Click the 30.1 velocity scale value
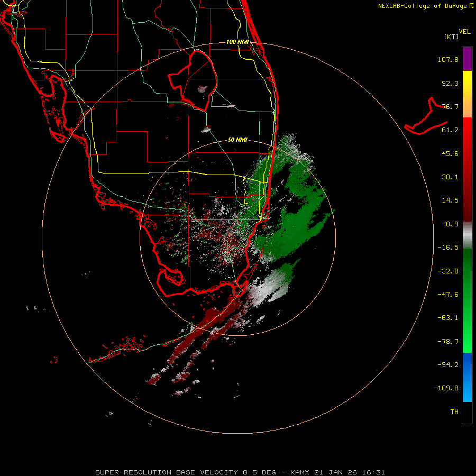Image resolution: width=476 pixels, height=476 pixels. [x=450, y=177]
